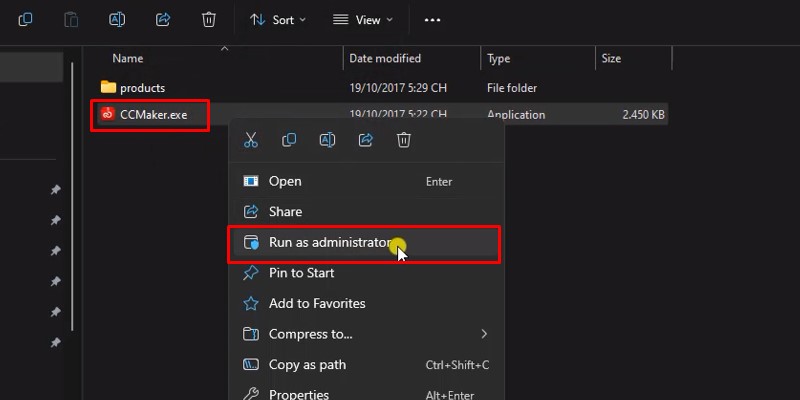
Task: Choose Pin to Start from context menu
Action: [301, 273]
